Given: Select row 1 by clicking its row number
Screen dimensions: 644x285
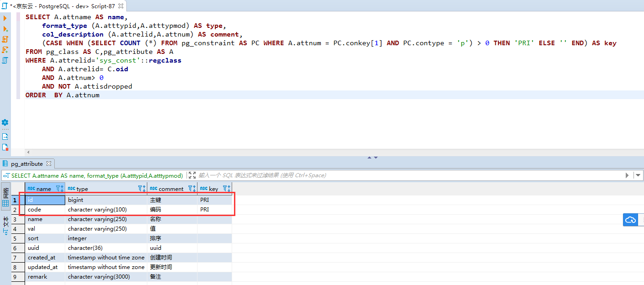Looking at the screenshot, I should pos(15,200).
